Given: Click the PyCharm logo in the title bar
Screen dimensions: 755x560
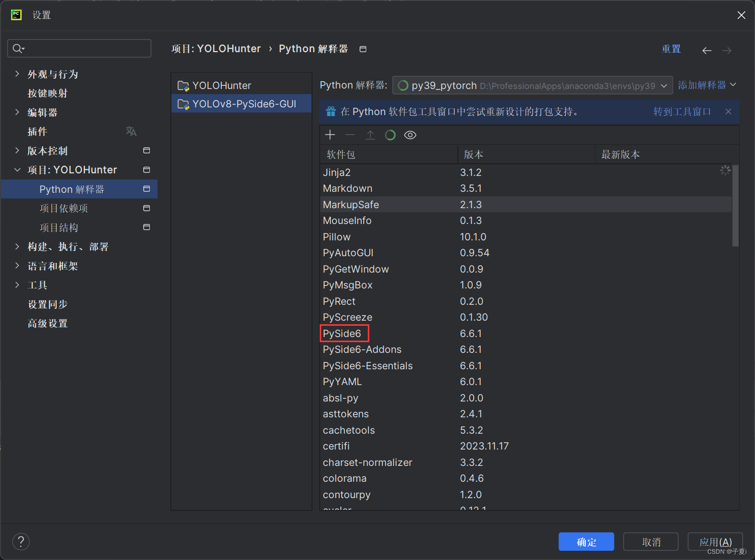Looking at the screenshot, I should 16,15.
